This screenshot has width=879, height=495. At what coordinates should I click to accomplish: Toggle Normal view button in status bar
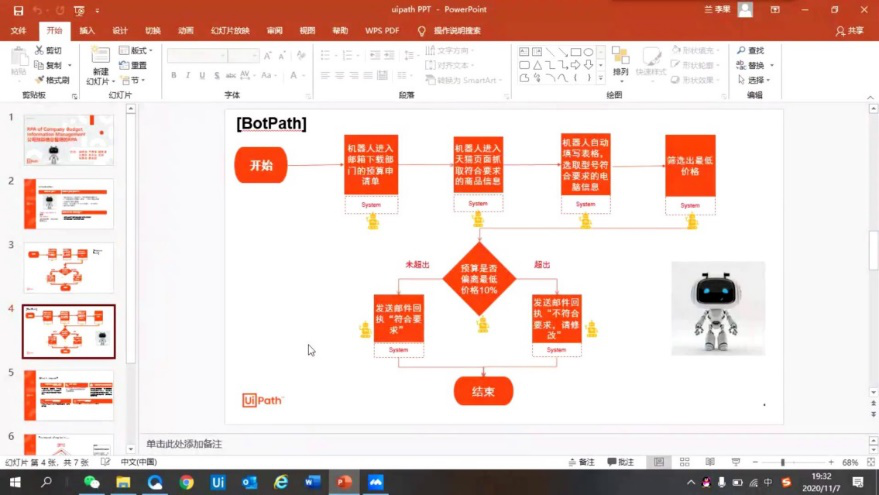coord(657,462)
